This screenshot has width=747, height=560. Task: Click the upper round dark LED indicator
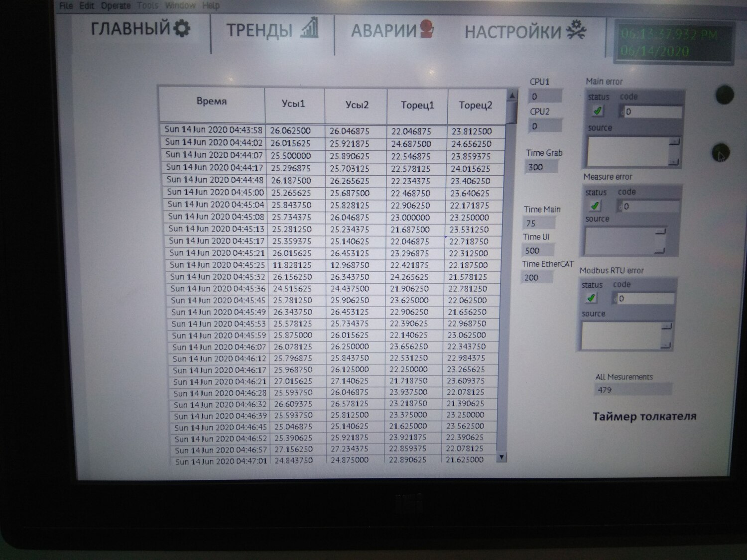[724, 95]
